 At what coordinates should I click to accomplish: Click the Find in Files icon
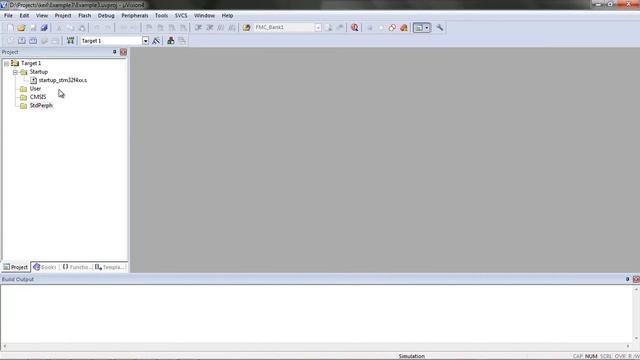[246, 28]
